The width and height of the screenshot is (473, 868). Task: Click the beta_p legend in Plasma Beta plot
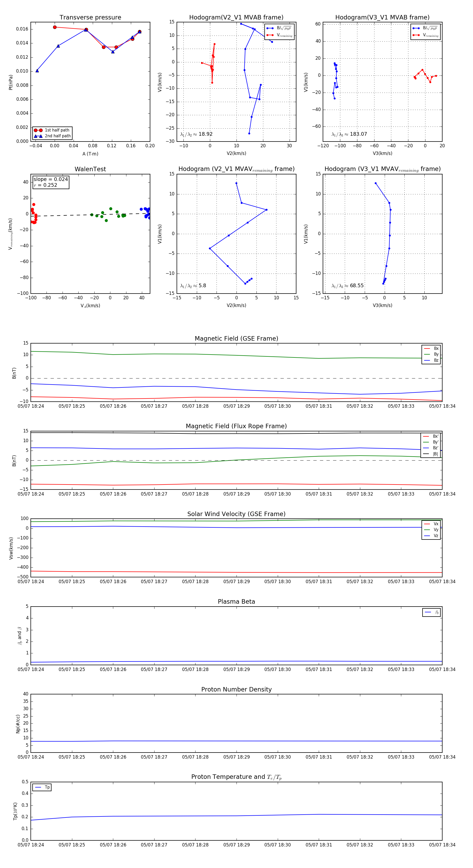pos(431,612)
